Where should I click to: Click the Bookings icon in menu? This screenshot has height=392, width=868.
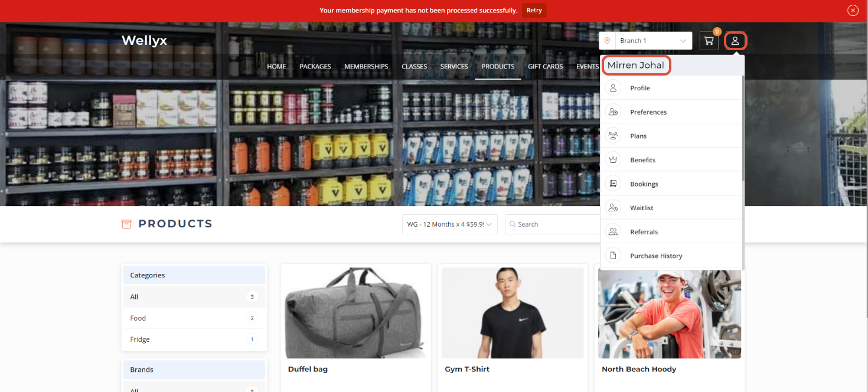click(x=613, y=184)
